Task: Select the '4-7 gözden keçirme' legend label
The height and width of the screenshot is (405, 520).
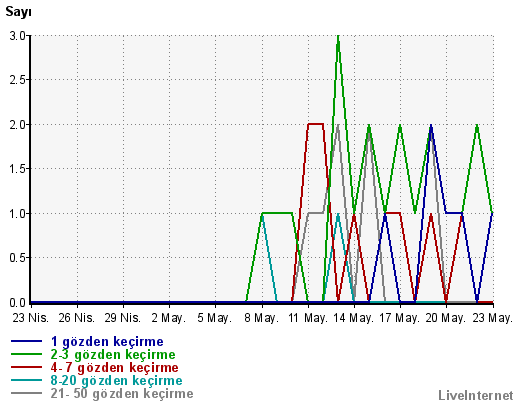Action: pos(115,368)
